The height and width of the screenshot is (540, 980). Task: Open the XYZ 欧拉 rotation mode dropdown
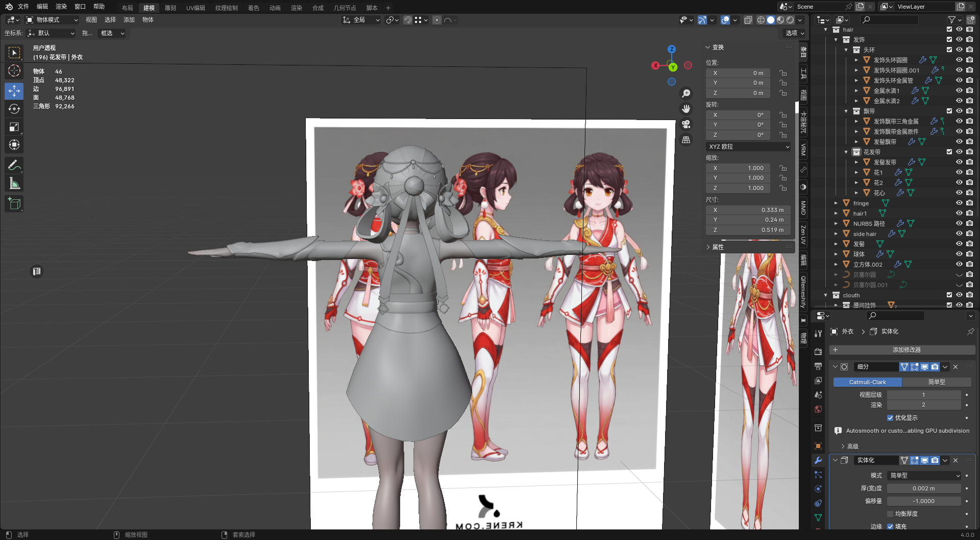[749, 147]
